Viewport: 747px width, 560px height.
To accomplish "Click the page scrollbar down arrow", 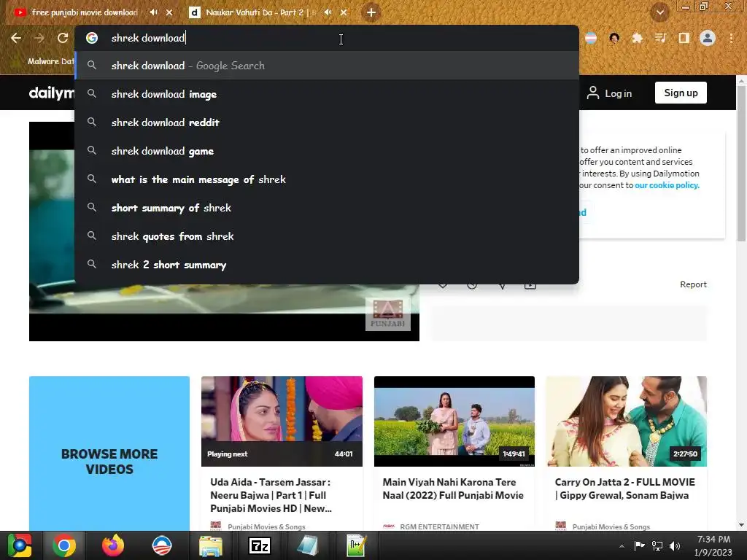I will coord(741,525).
